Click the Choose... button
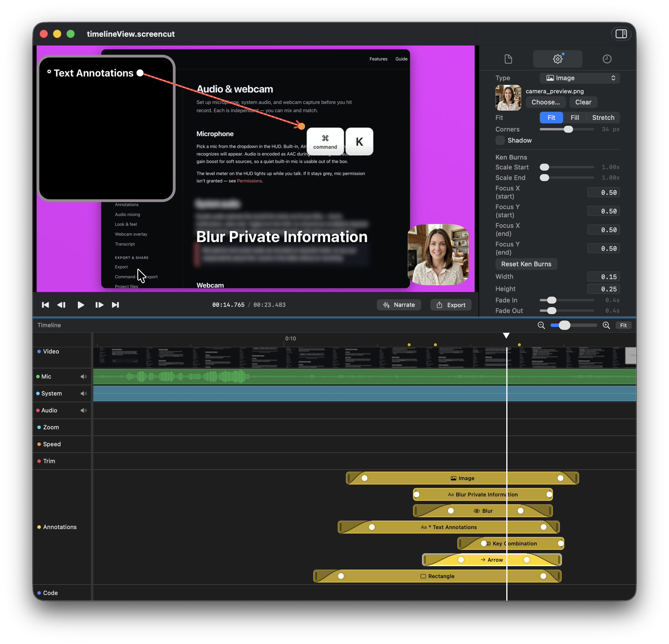 click(x=545, y=102)
